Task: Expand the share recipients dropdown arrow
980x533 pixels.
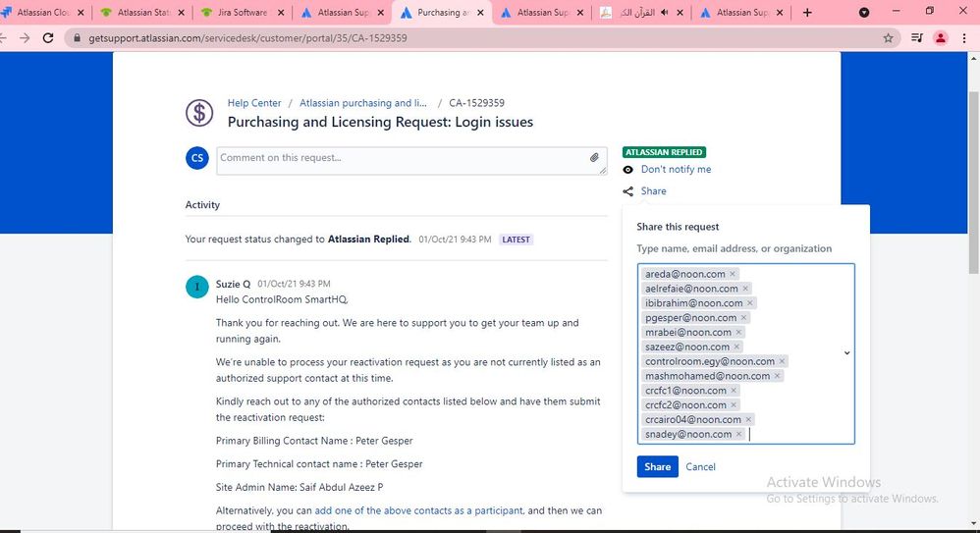Action: click(846, 353)
